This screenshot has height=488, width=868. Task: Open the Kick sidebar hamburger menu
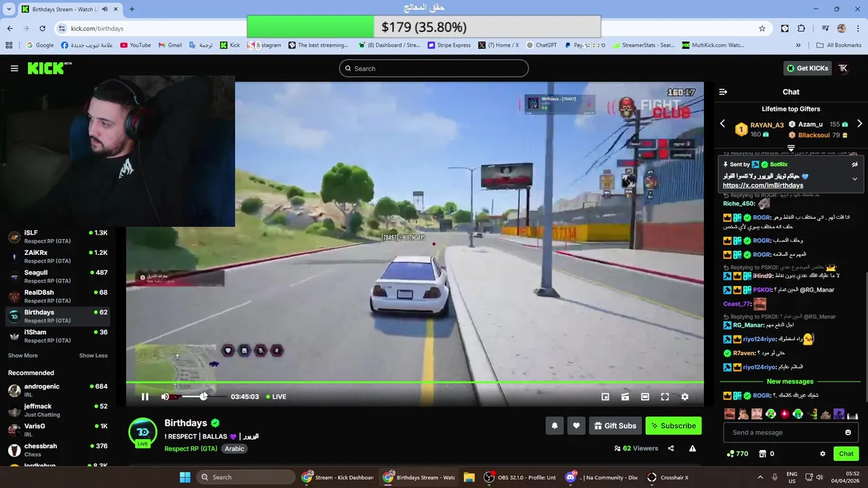14,68
